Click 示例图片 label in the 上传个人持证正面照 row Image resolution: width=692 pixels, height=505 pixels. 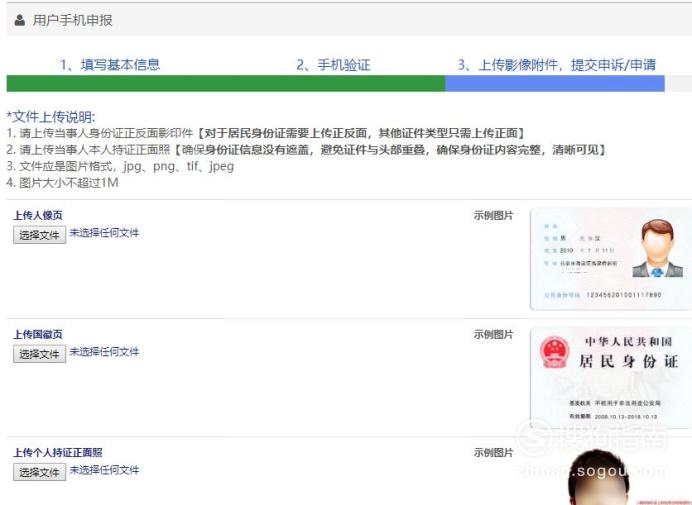click(x=493, y=452)
